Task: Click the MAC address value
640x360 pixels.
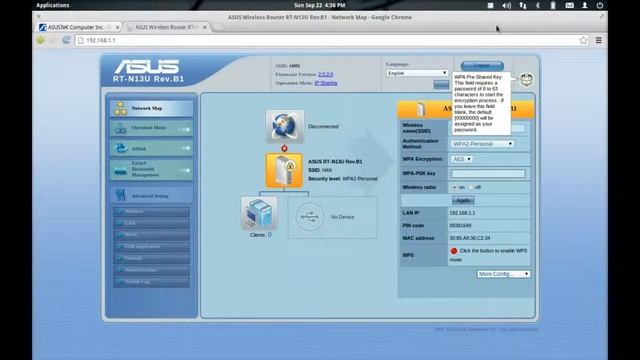Action: [x=470, y=238]
